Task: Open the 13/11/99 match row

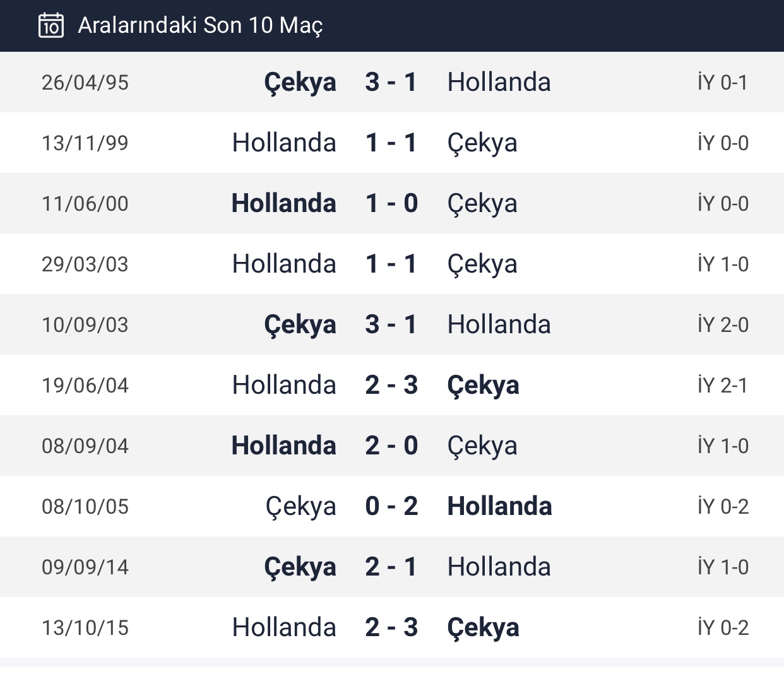Action: coord(392,143)
